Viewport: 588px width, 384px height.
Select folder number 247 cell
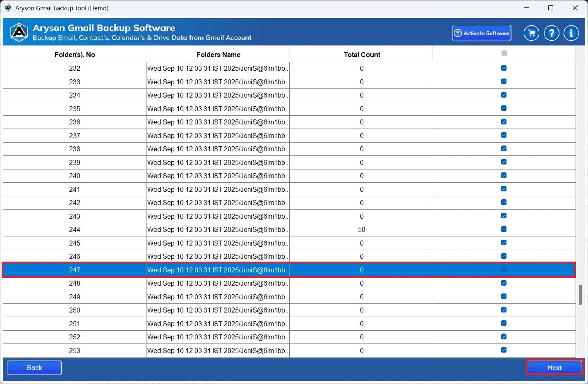point(74,270)
